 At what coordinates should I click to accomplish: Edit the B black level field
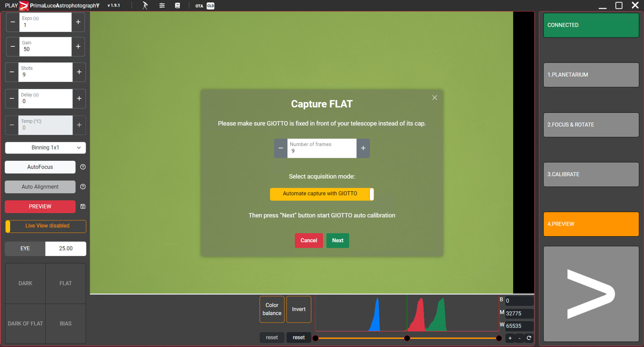coord(519,301)
